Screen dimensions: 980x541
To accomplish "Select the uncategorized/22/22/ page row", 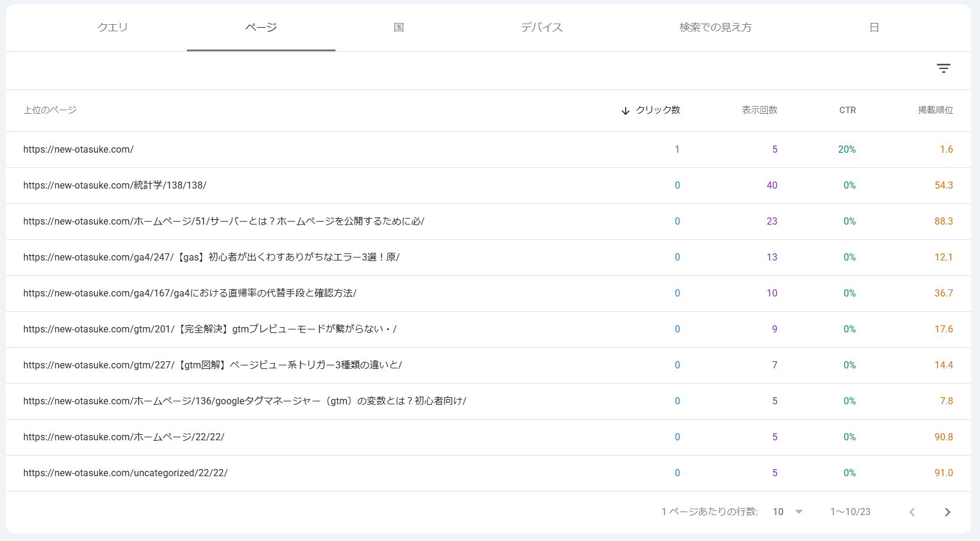I will 488,473.
